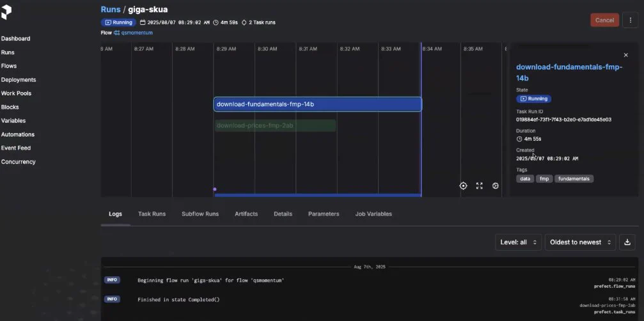
Task: Go to Flows in the sidebar
Action: [x=8, y=66]
